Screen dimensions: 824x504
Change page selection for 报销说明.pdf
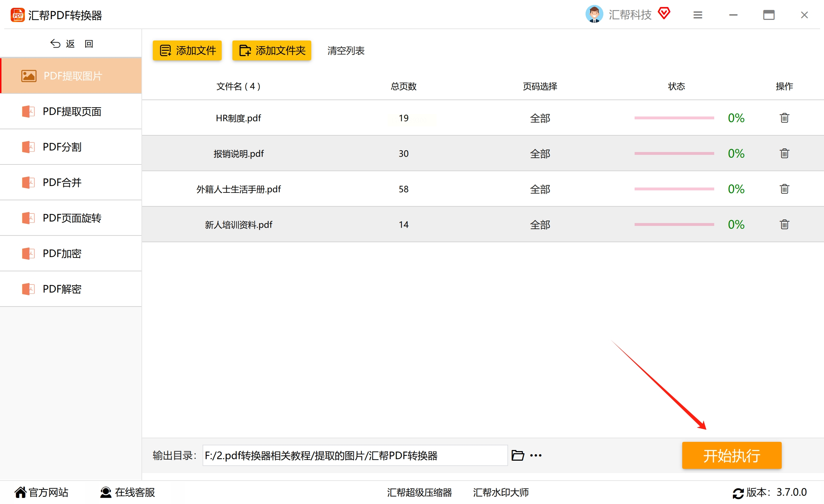[x=540, y=154]
